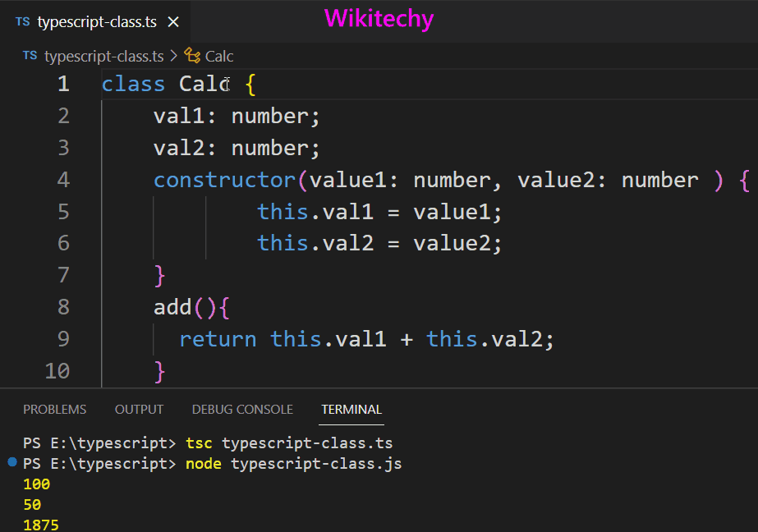Viewport: 758px width, 532px height.
Task: Click the Wikitechy banner text
Action: [x=379, y=18]
